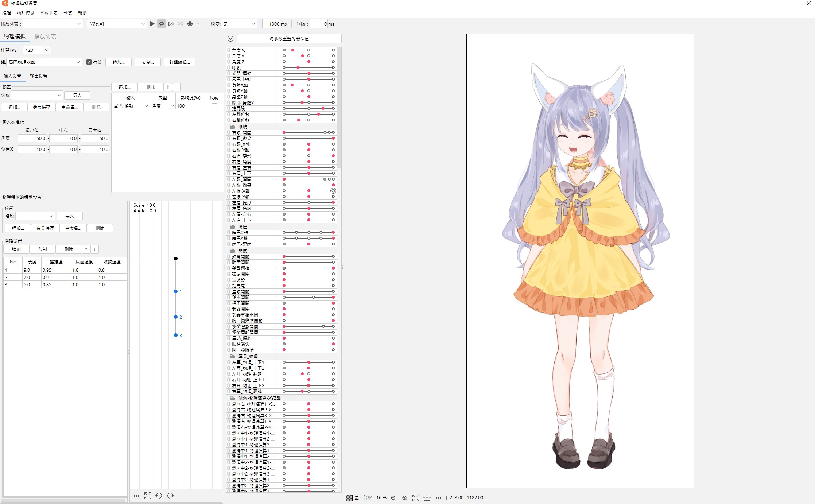The height and width of the screenshot is (504, 815).
Task: Click the 复制... button beside the group dropdown
Action: tap(148, 62)
